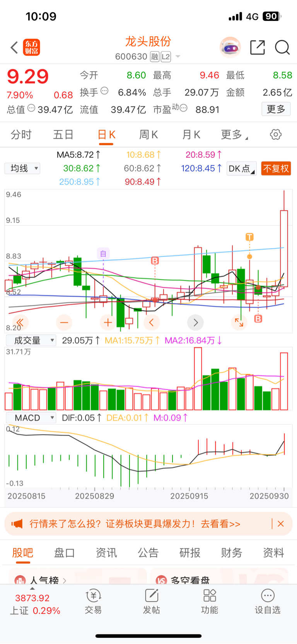Tap the stock name 龙头股份
The height and width of the screenshot is (644, 297).
(x=148, y=41)
